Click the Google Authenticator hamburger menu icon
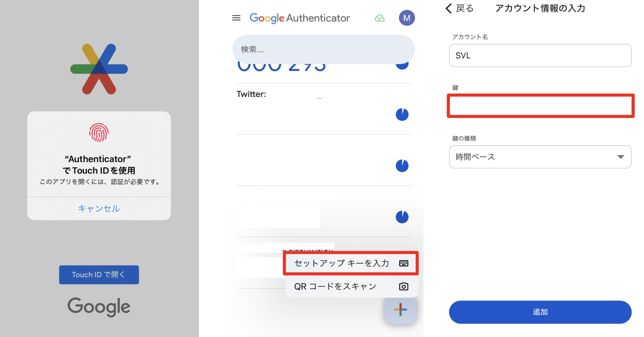The width and height of the screenshot is (644, 337). (x=236, y=18)
